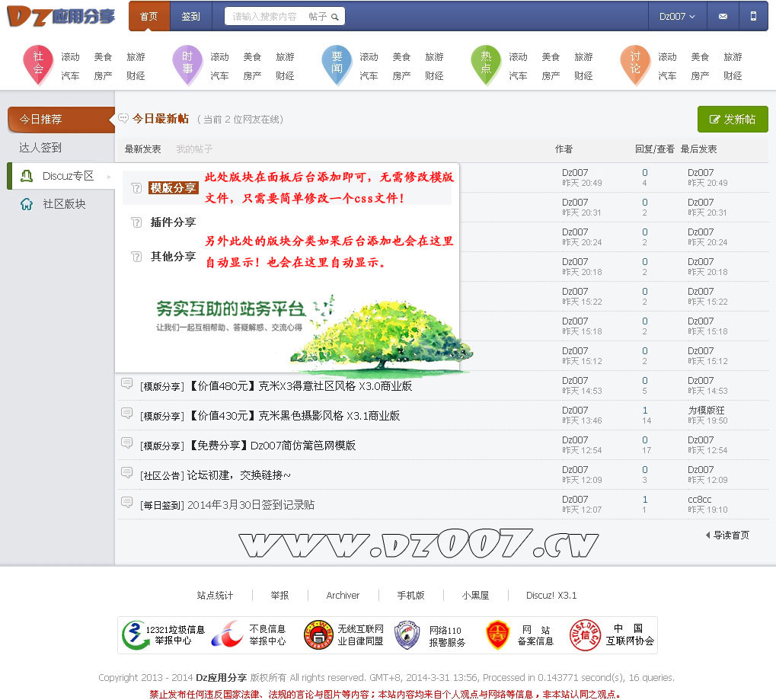
Task: Open the Dz007 user dropdown
Action: tap(677, 16)
